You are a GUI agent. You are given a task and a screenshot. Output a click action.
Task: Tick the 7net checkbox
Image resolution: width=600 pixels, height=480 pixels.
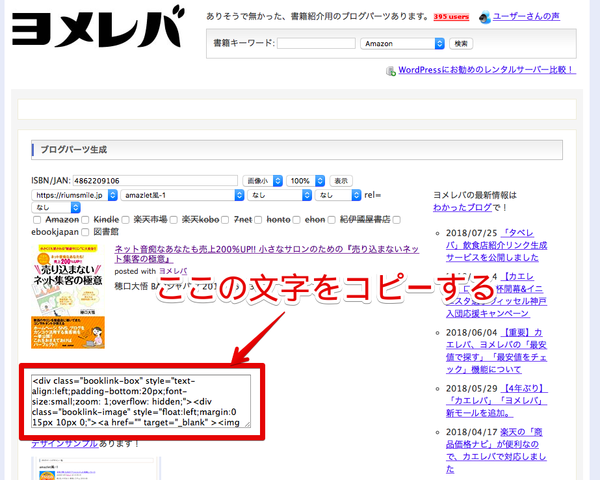(x=225, y=220)
